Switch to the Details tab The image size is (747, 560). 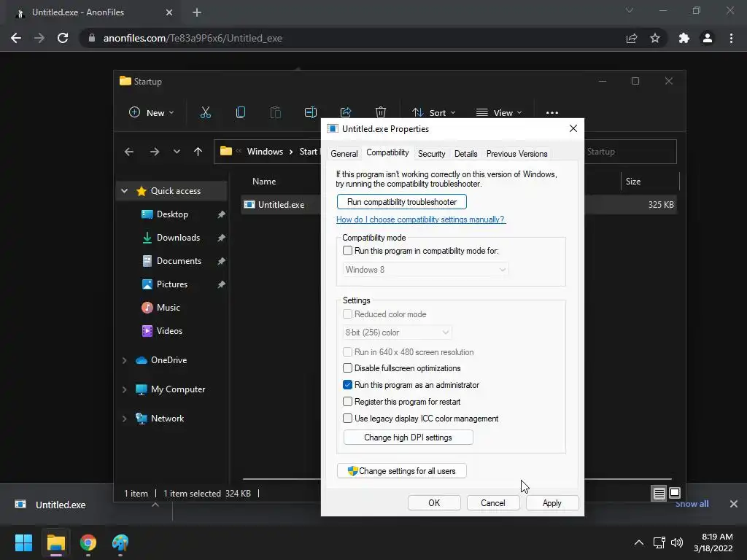(x=466, y=154)
